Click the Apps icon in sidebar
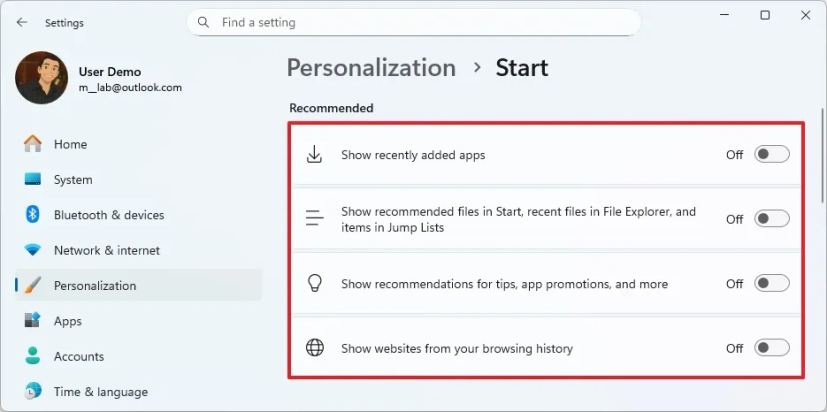The image size is (827, 412). [33, 321]
